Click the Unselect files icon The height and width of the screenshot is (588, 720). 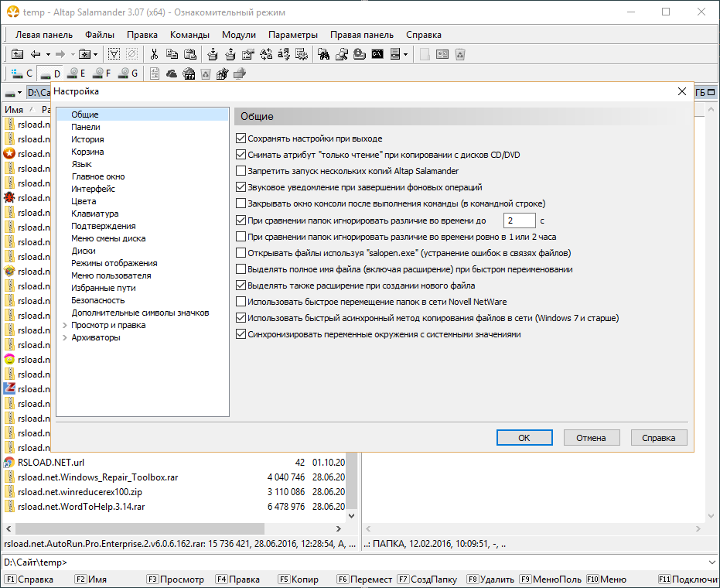point(131,54)
